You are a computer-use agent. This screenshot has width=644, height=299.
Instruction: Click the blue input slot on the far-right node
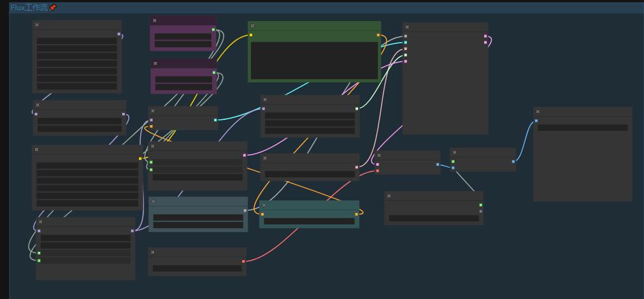click(536, 121)
